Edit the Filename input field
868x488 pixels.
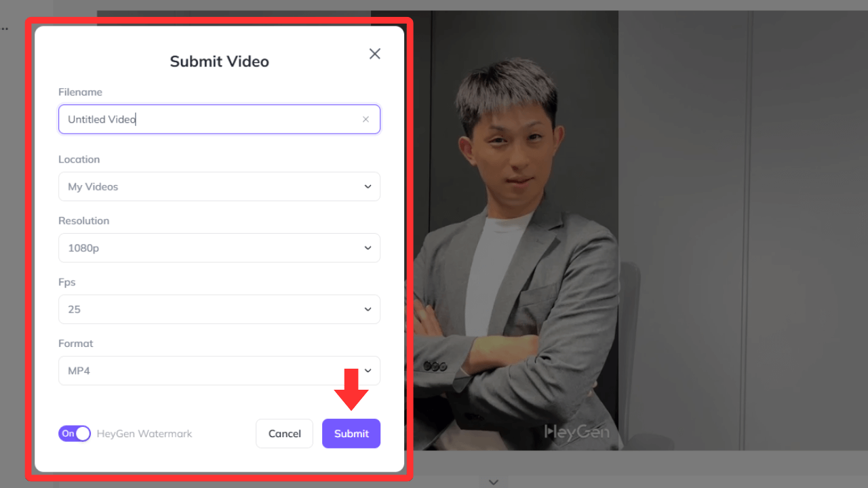pyautogui.click(x=219, y=119)
